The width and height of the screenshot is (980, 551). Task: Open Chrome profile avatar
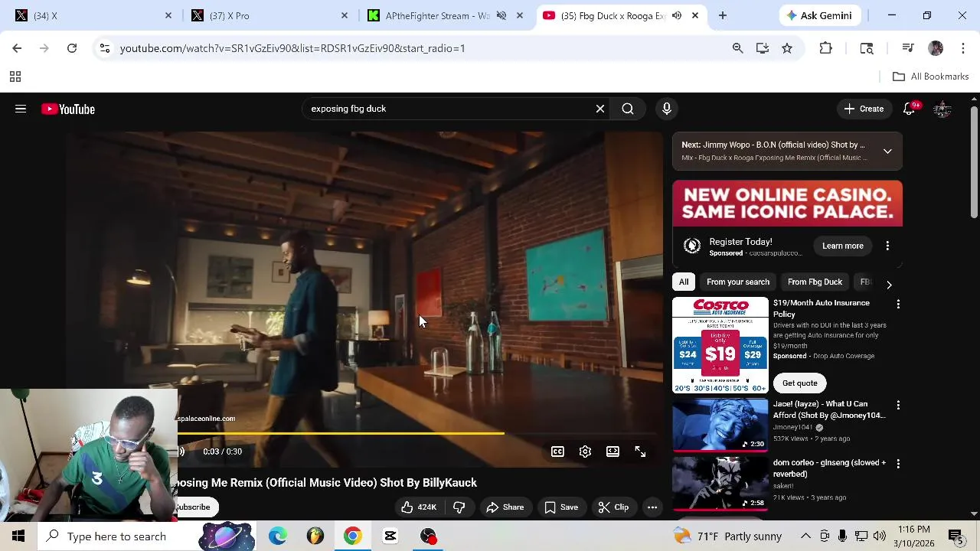(x=936, y=48)
